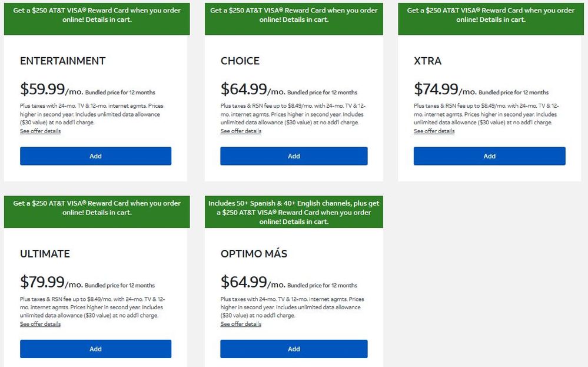Click the OPTIMO MÁS plan heading
Viewport: 588px width, 367px height.
254,254
